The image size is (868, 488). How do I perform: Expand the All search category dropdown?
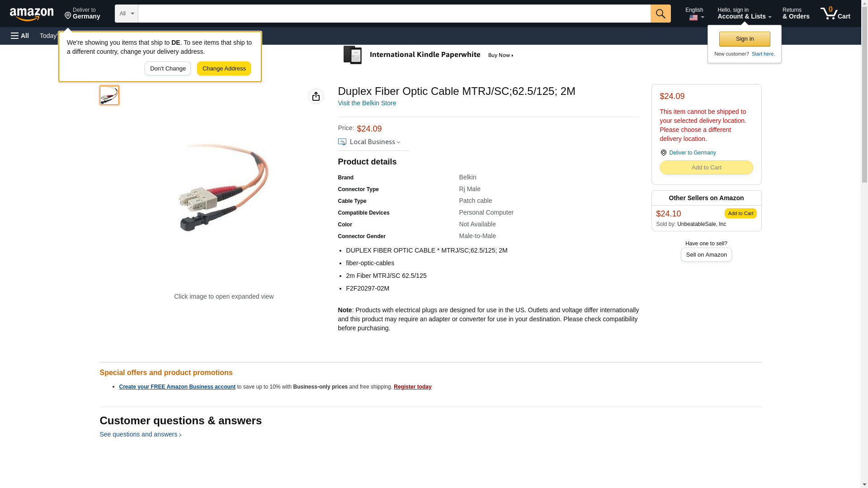pos(126,14)
